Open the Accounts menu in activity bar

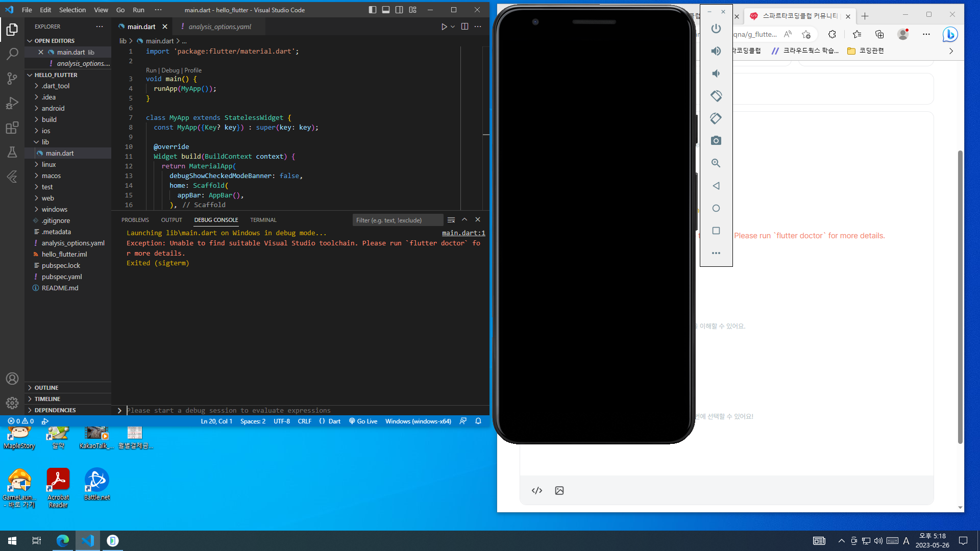pos(12,379)
